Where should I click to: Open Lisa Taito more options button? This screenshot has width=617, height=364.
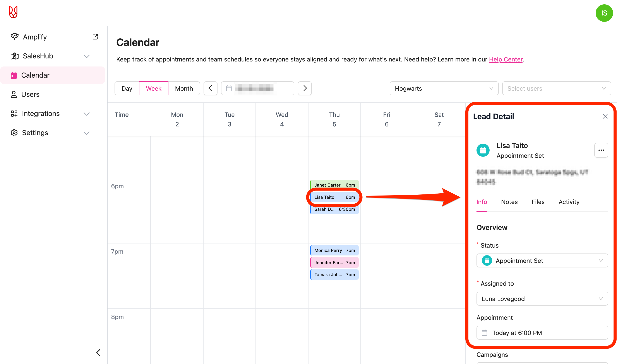[x=601, y=150]
